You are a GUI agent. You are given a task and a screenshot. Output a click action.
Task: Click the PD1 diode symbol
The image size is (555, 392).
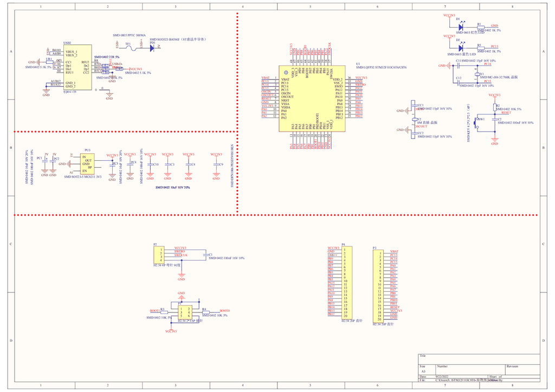coord(152,48)
